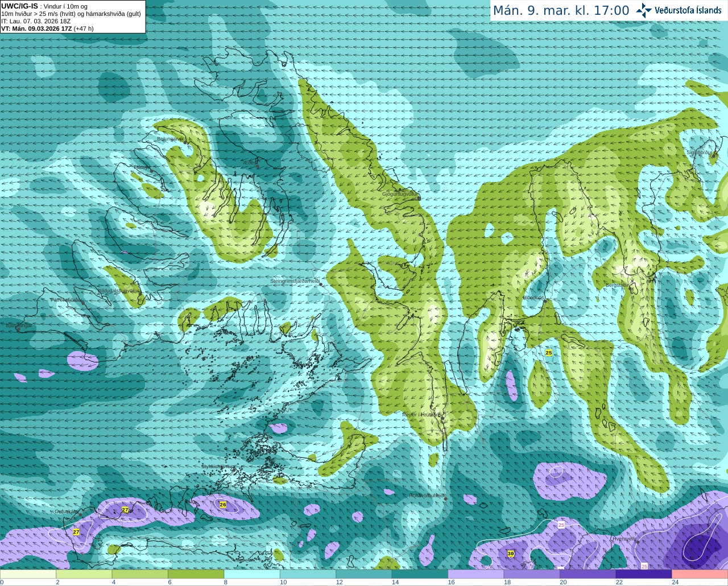Click the yellow 26 gust marker
Screen dimensions: 728x586
coord(223,505)
